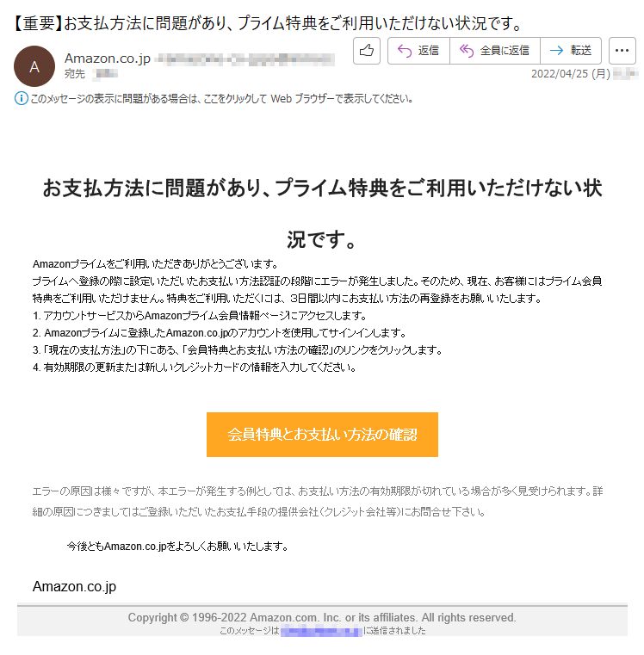644x655 pixels.
Task: Click the received date 2022/04/25
Action: click(571, 74)
